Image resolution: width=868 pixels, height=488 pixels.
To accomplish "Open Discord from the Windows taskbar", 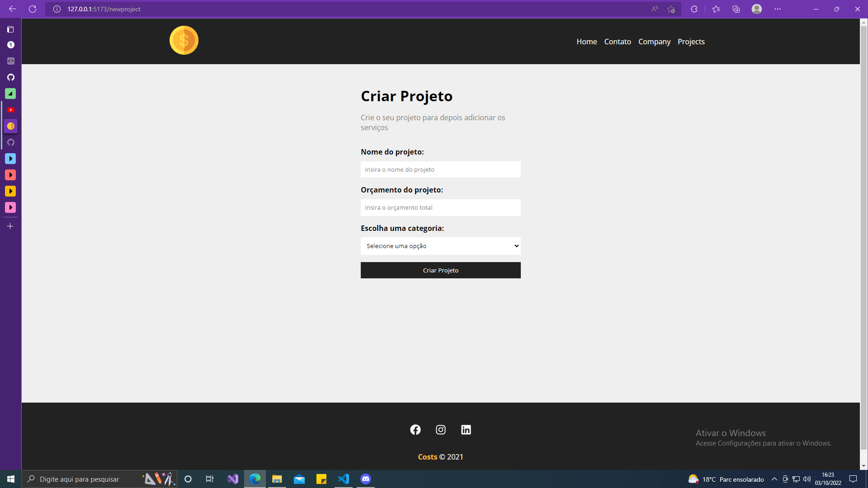I will (x=366, y=479).
